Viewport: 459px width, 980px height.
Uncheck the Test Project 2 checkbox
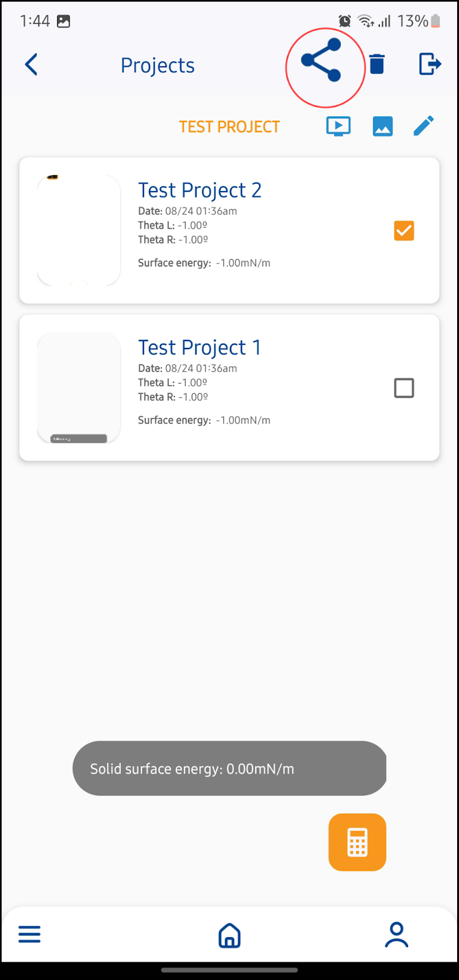click(404, 231)
